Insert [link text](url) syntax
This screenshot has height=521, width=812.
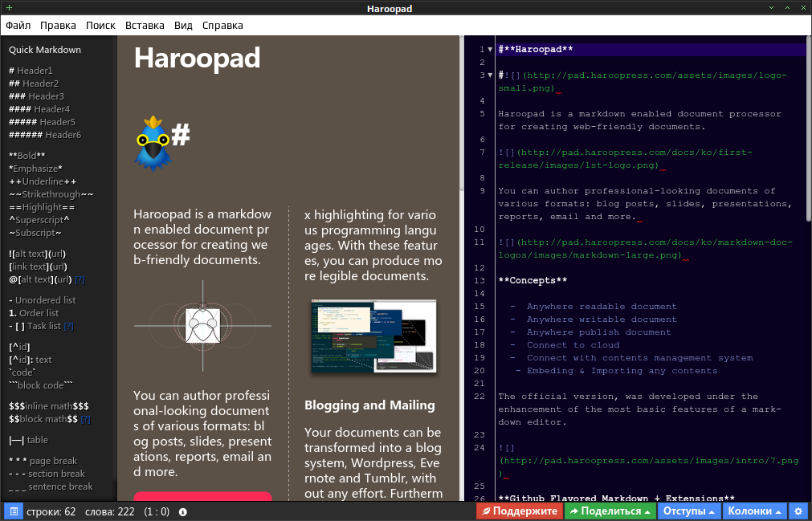38,267
